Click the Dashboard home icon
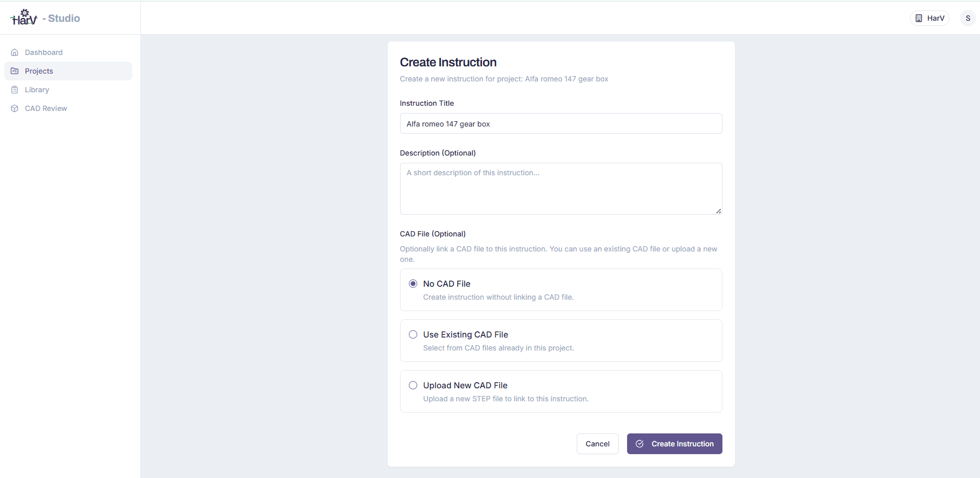The width and height of the screenshot is (980, 478). (15, 52)
